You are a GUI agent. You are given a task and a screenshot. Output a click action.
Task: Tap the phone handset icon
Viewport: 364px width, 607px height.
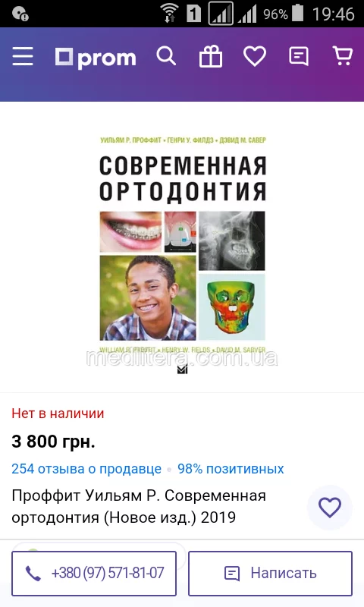(33, 574)
